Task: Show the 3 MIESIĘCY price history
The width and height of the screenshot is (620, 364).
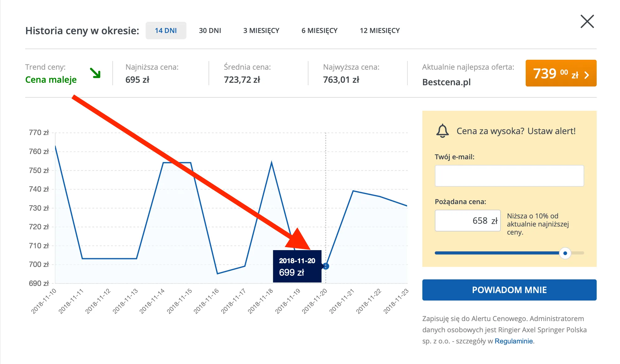Action: tap(261, 30)
